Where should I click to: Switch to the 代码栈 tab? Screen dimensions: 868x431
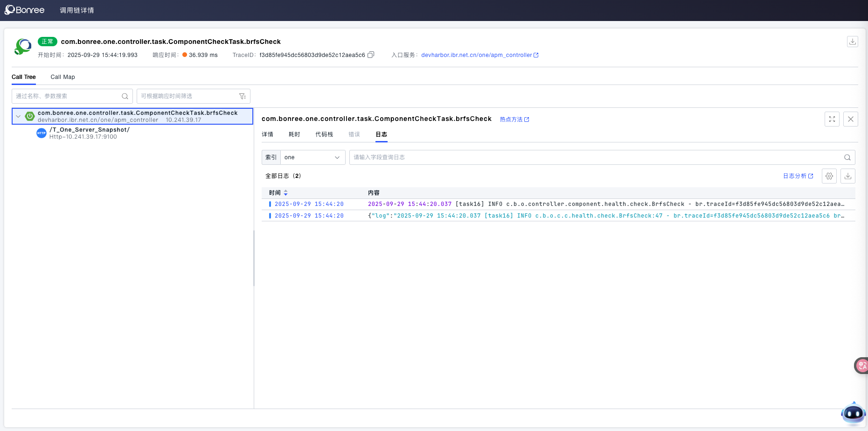pos(324,134)
